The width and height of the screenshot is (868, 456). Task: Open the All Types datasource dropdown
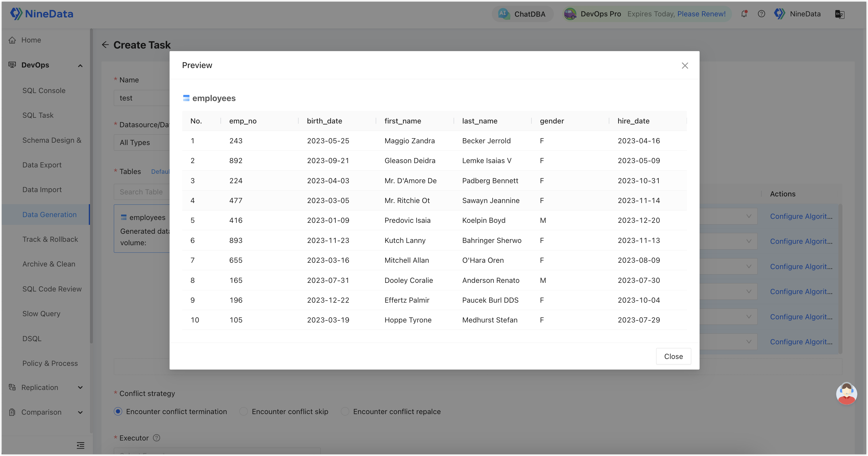point(141,143)
